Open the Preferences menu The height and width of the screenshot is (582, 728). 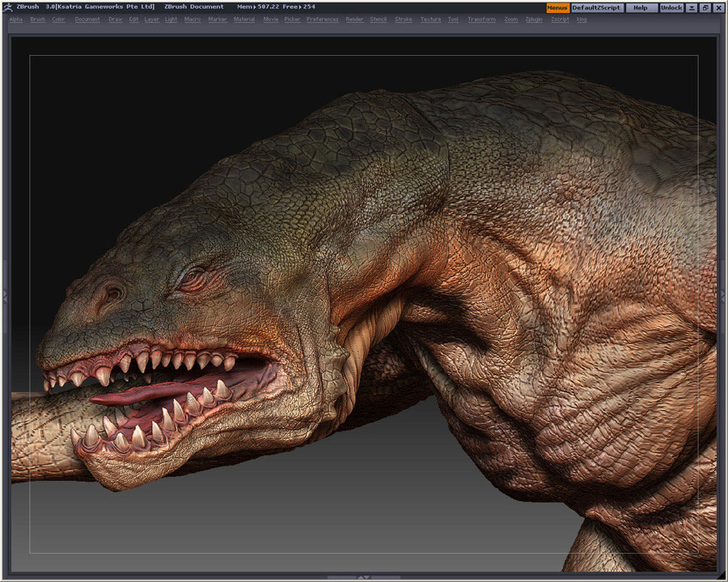tap(323, 19)
